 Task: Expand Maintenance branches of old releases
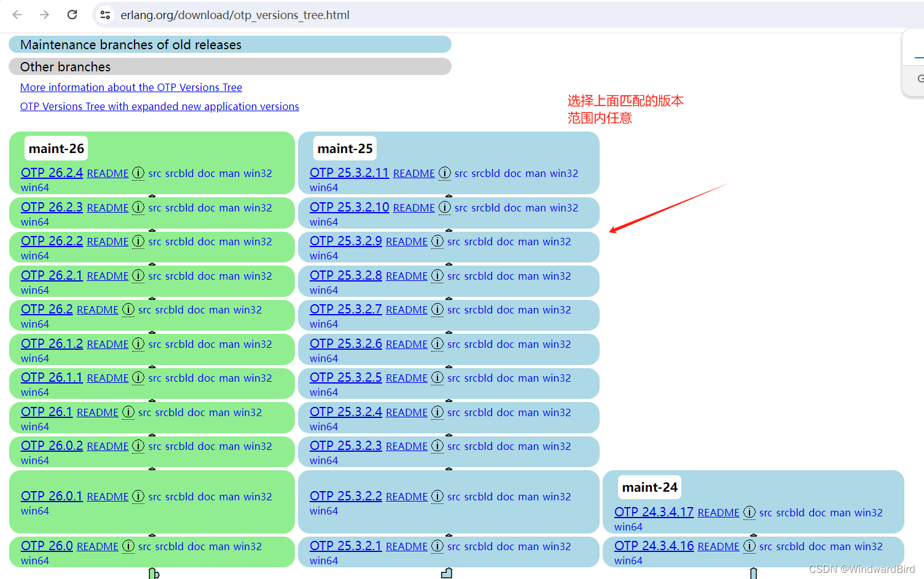coord(230,44)
